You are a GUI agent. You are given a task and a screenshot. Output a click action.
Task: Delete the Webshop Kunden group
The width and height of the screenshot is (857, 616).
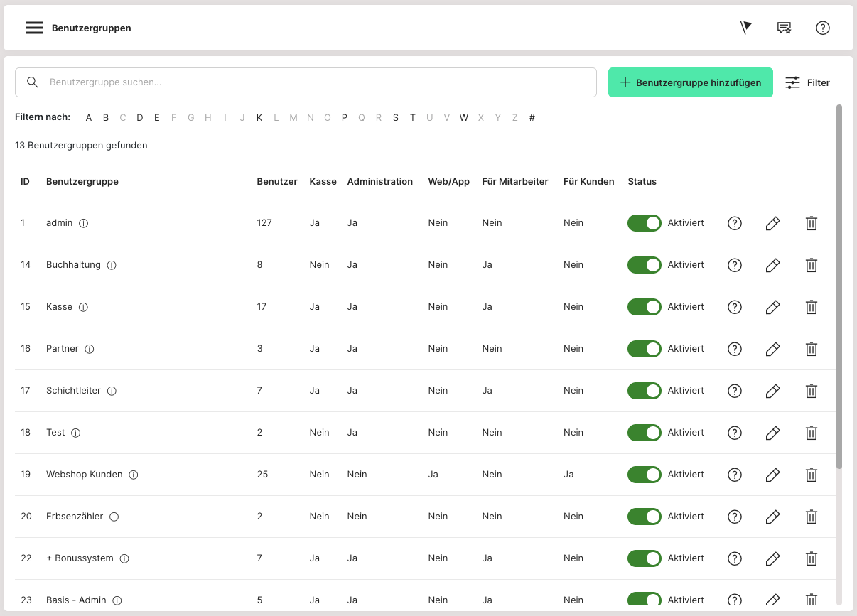pos(811,475)
